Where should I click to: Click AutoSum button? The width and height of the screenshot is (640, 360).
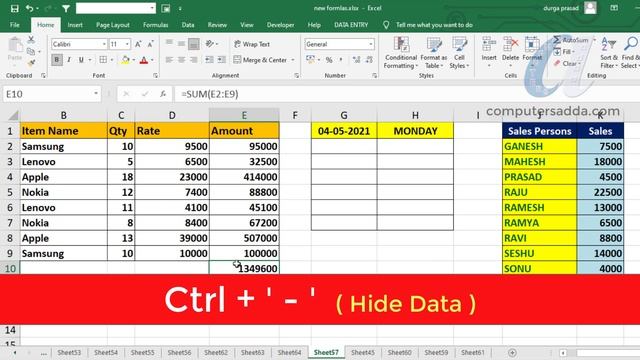(571, 40)
